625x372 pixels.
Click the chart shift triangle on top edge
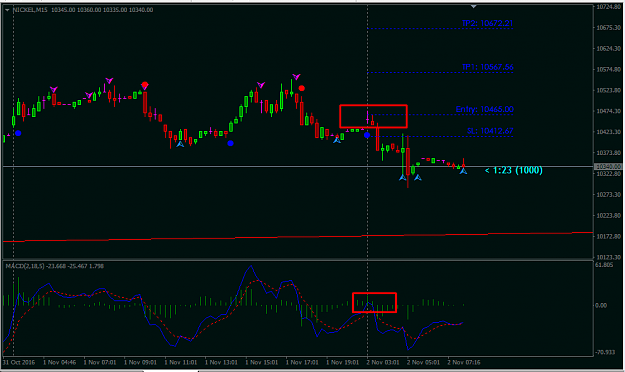473,6
